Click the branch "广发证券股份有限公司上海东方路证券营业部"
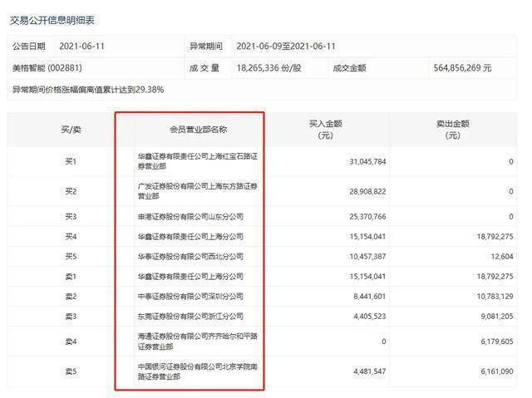532x398 pixels. [198, 191]
